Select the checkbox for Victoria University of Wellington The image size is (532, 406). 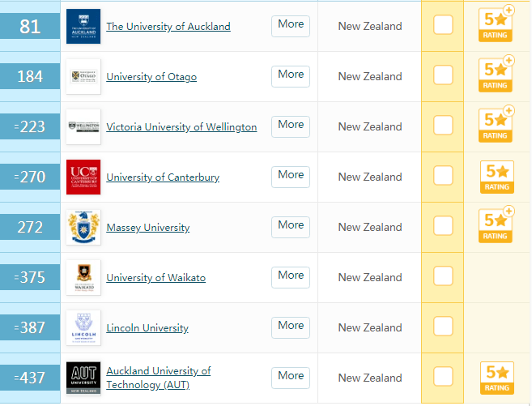443,126
